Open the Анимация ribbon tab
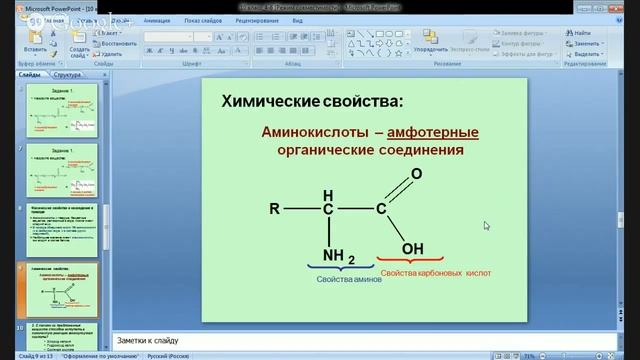640x360 pixels. pos(157,20)
